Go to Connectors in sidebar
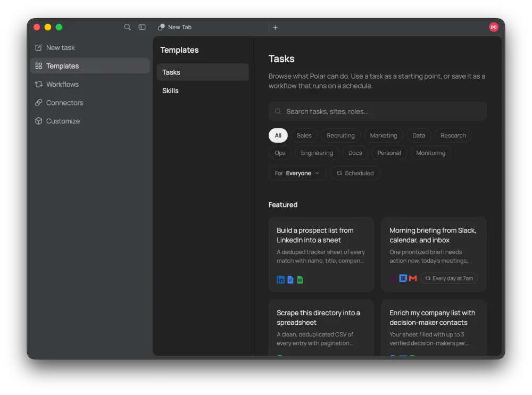Screen dimensions: 532x395 [x=90, y=103]
